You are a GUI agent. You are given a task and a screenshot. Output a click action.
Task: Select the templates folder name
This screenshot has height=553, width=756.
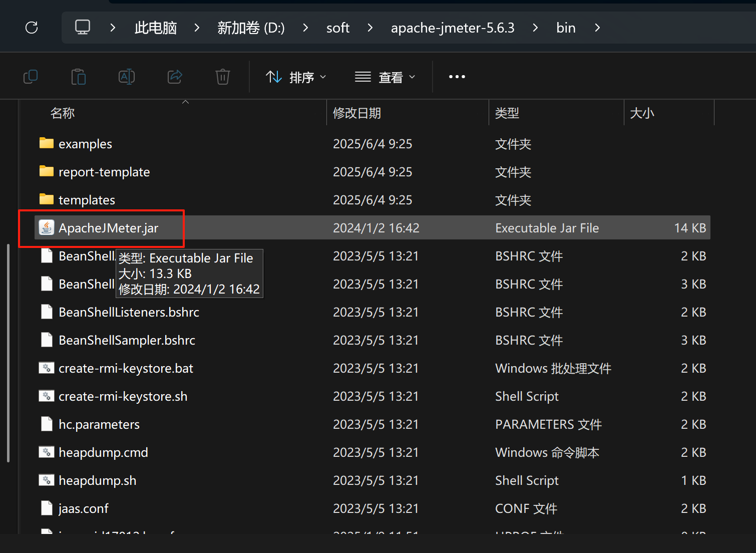click(x=87, y=200)
